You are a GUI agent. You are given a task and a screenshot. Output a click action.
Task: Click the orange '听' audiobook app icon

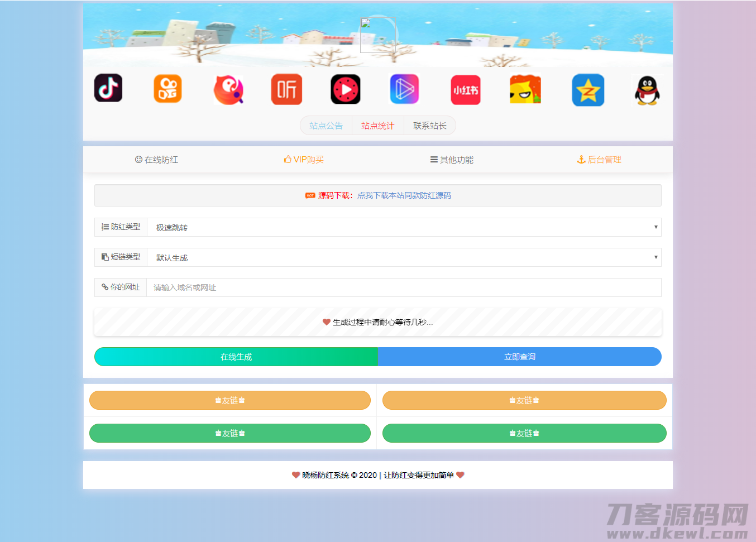pyautogui.click(x=286, y=89)
